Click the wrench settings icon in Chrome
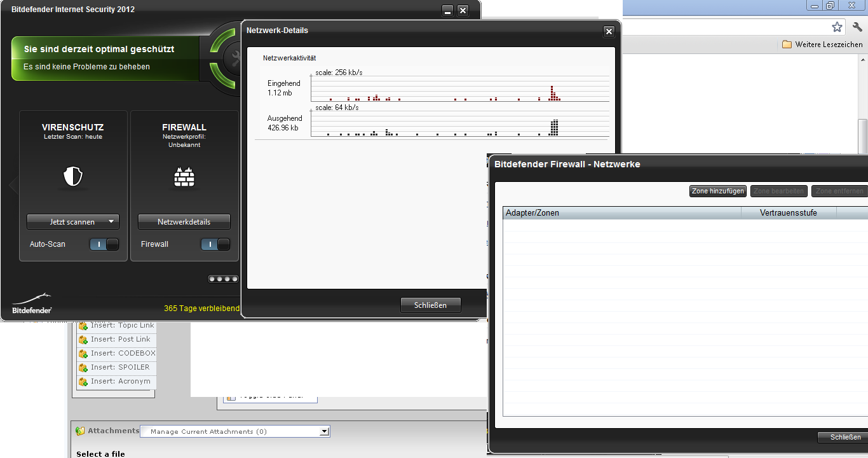 point(857,27)
